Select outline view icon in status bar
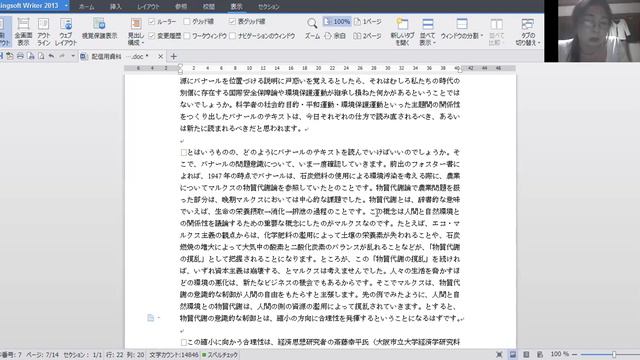 click(x=527, y=355)
